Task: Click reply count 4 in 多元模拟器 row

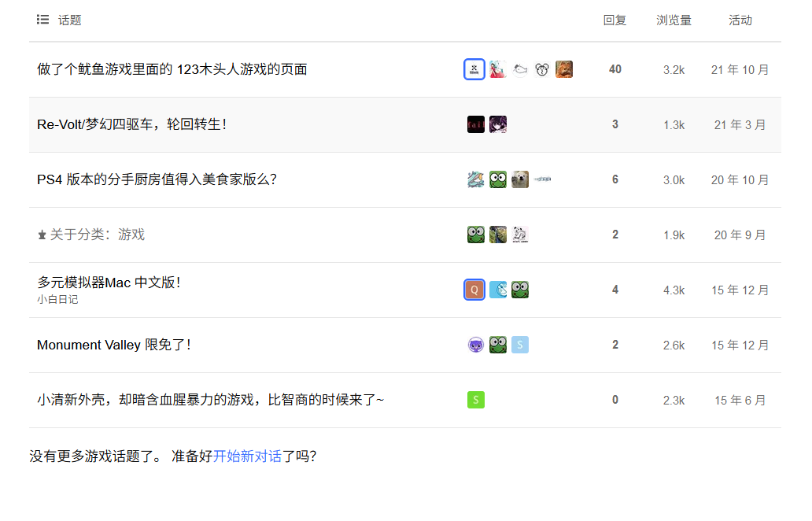Action: pos(615,290)
